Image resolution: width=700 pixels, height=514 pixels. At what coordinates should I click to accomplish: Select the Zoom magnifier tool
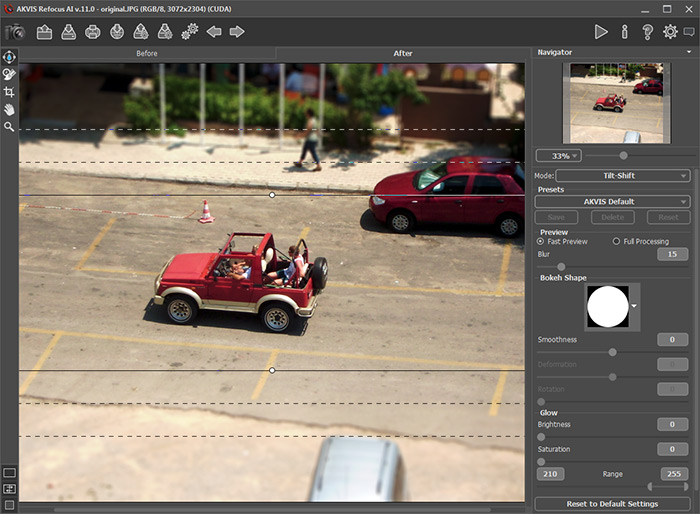9,127
